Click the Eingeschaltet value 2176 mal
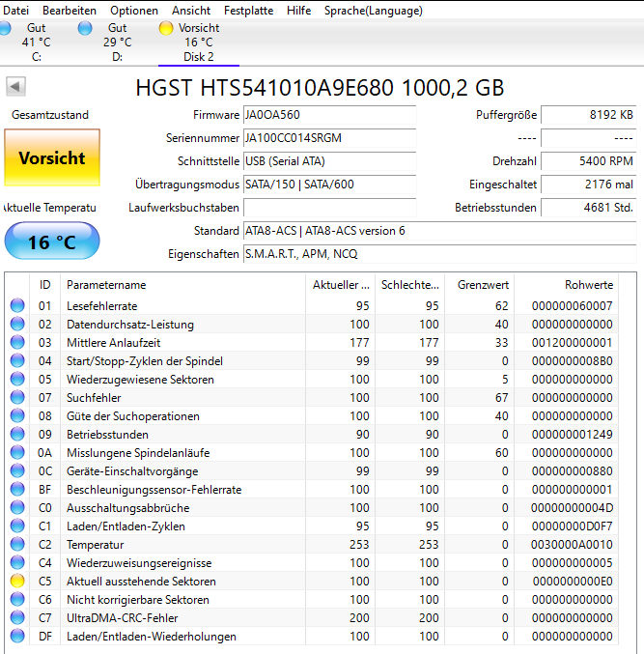The width and height of the screenshot is (644, 654). pyautogui.click(x=589, y=185)
